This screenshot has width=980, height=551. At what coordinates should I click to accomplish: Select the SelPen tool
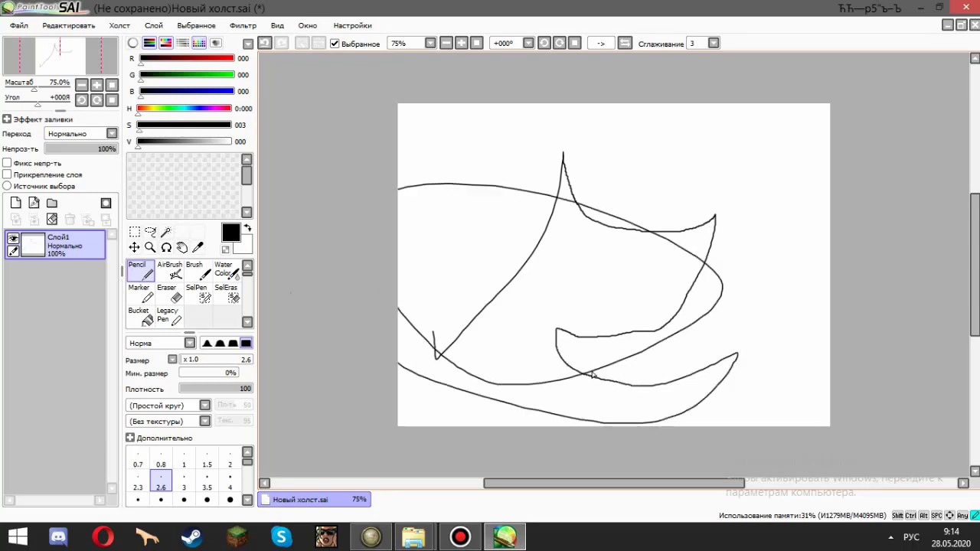click(198, 294)
